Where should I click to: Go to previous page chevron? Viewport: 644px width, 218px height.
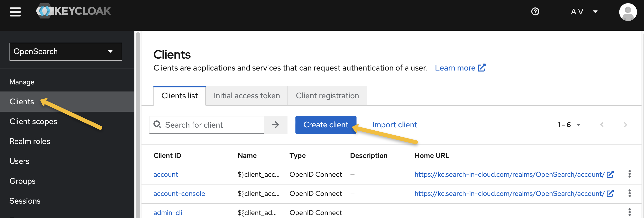click(x=602, y=125)
